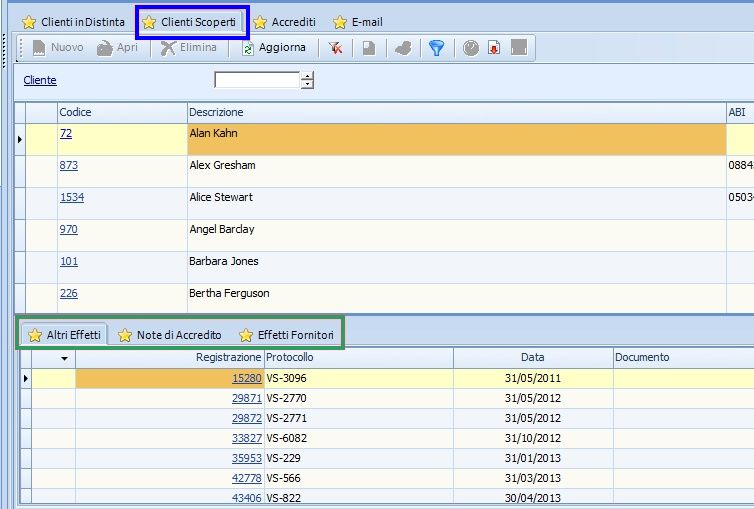The height and width of the screenshot is (509, 754).
Task: Open the dropdown arrow in lower grid header
Action: (65, 358)
